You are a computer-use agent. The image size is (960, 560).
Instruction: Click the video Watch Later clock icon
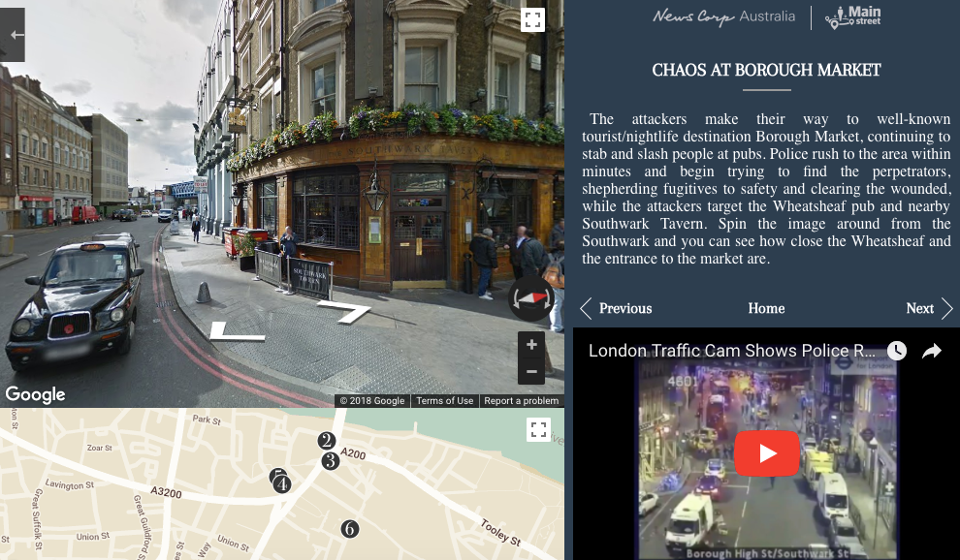897,351
